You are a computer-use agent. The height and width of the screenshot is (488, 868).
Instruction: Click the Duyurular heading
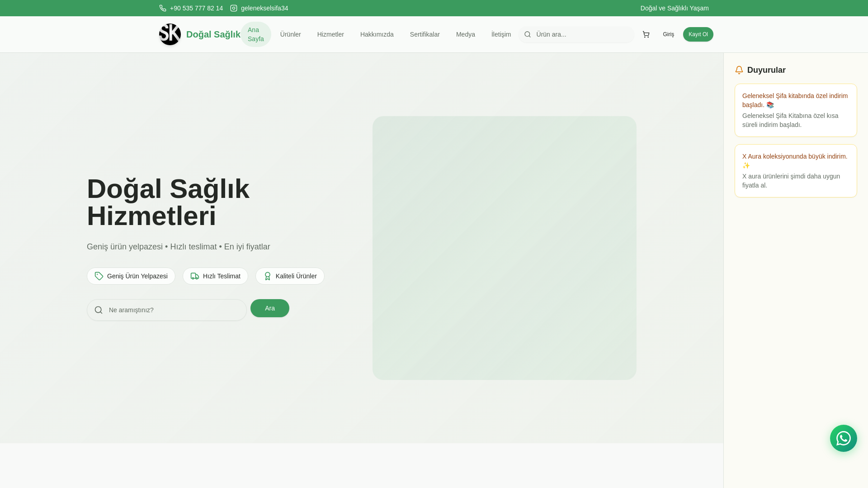(x=766, y=70)
